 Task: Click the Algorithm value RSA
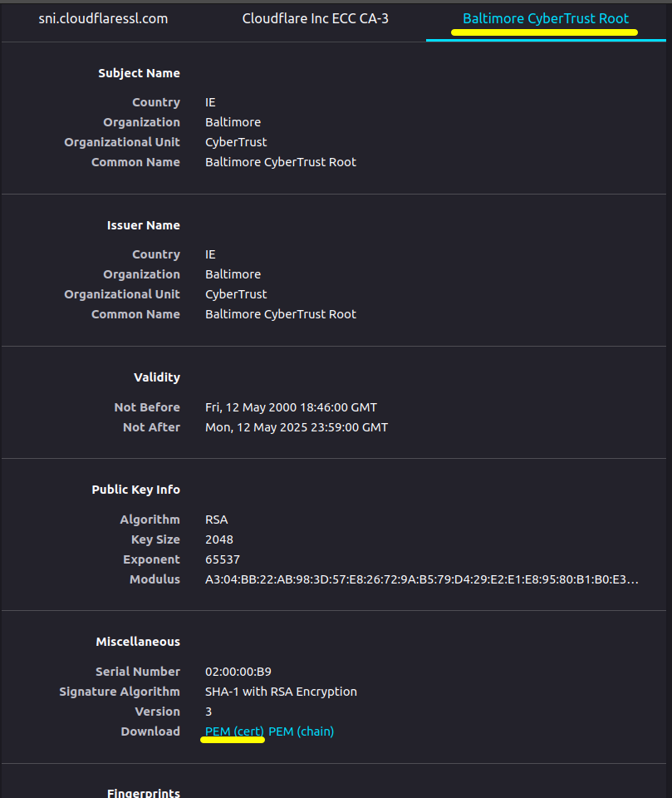[216, 520]
